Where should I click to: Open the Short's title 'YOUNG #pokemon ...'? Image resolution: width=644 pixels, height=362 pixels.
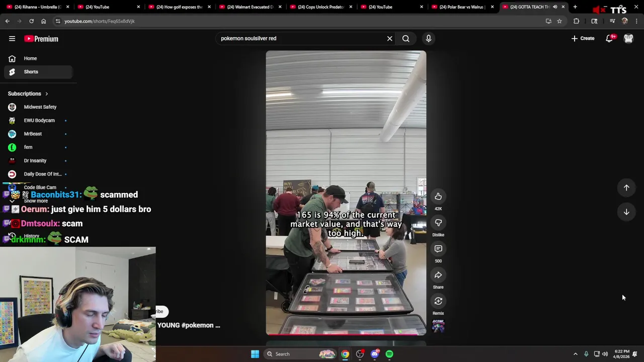pyautogui.click(x=189, y=325)
